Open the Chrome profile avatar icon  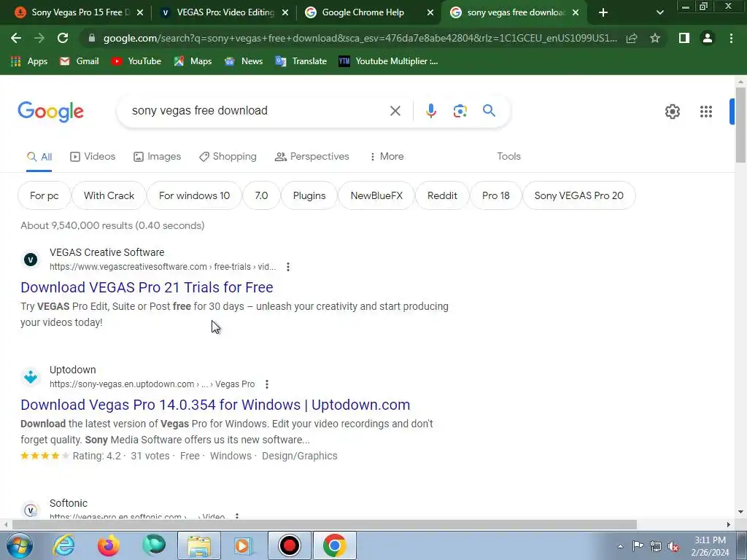coord(708,38)
